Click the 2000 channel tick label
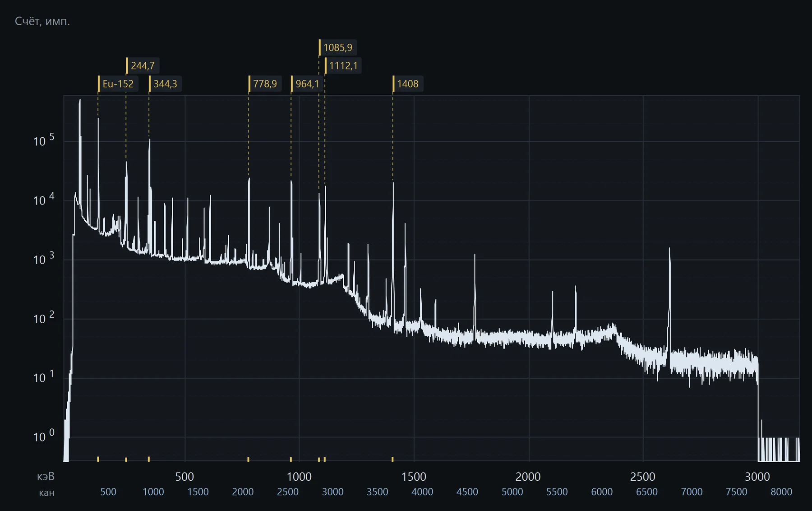 click(x=243, y=492)
